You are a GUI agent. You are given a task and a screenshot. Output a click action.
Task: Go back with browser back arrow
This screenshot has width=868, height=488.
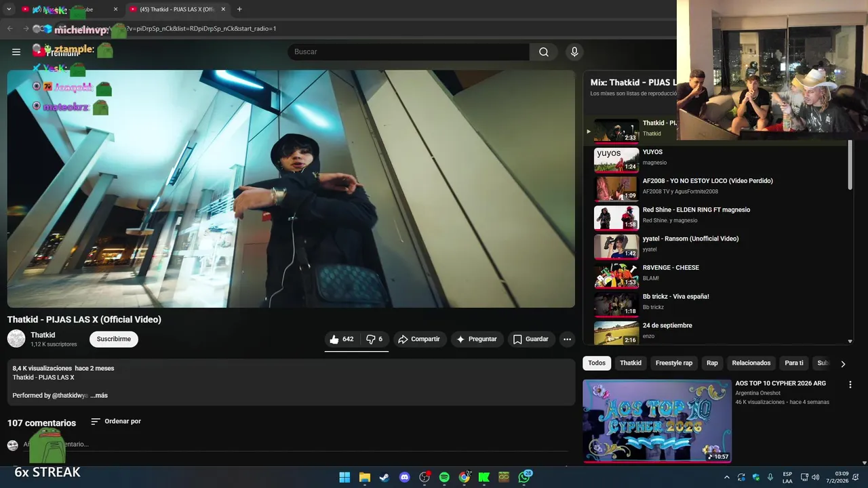pos(10,28)
